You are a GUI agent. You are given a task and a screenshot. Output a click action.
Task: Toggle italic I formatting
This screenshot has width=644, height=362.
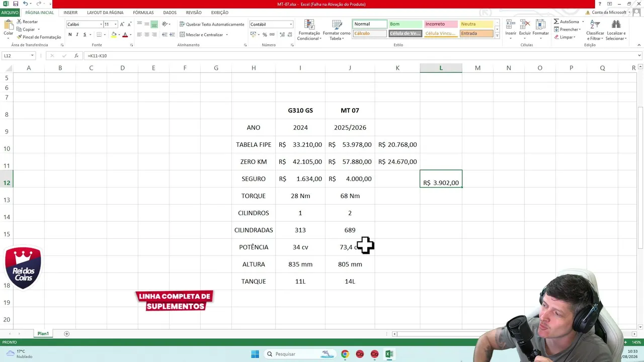point(77,35)
